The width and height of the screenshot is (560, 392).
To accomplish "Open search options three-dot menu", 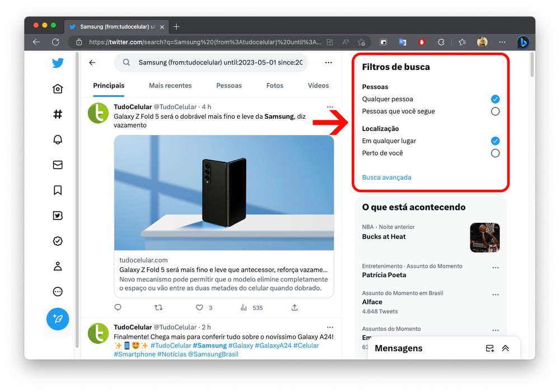I will pos(328,63).
